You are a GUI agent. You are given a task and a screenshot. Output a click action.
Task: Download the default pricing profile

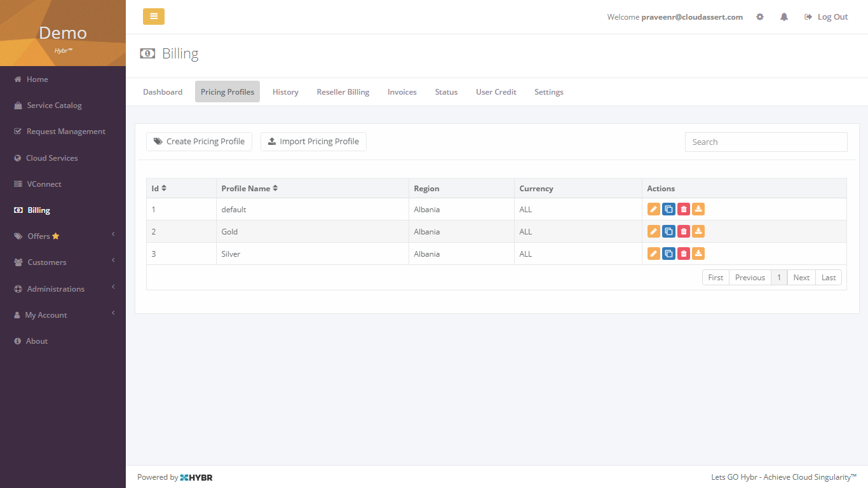698,210
